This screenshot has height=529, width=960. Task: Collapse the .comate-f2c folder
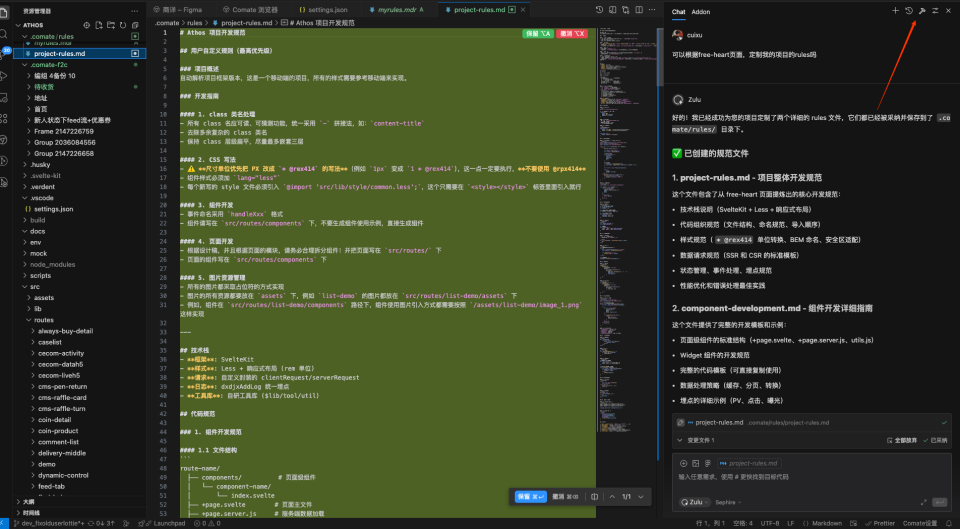[x=24, y=64]
